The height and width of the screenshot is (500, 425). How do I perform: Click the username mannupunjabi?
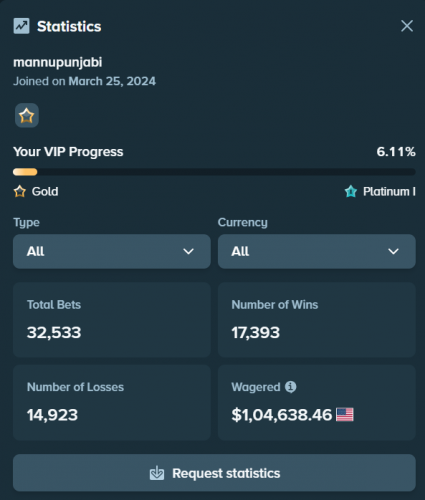click(x=58, y=63)
